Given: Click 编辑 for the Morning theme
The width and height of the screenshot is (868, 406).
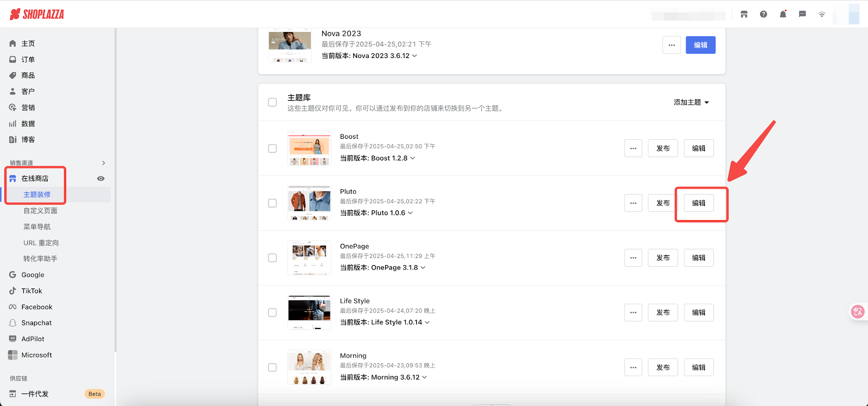Looking at the screenshot, I should (x=699, y=368).
